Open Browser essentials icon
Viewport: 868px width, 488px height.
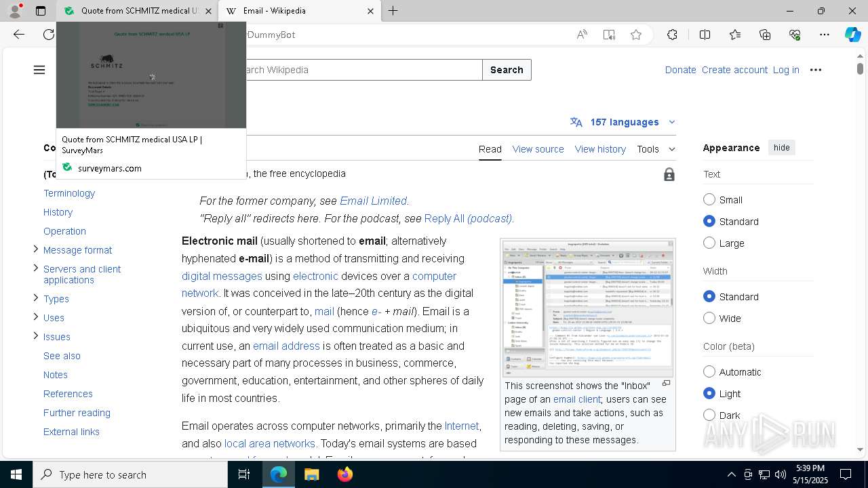coord(795,35)
